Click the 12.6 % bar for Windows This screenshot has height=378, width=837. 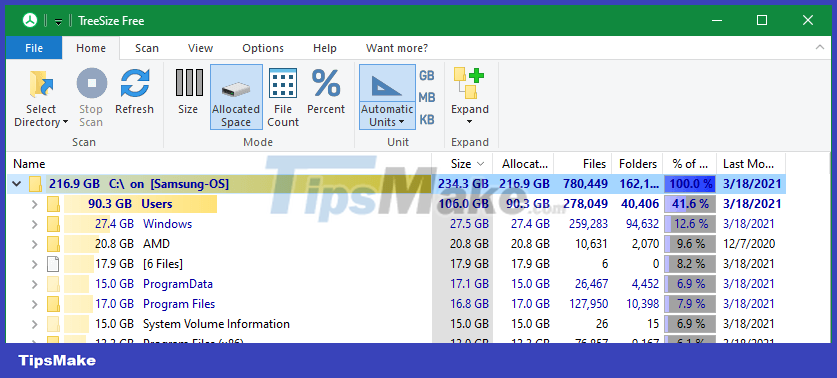tap(690, 224)
